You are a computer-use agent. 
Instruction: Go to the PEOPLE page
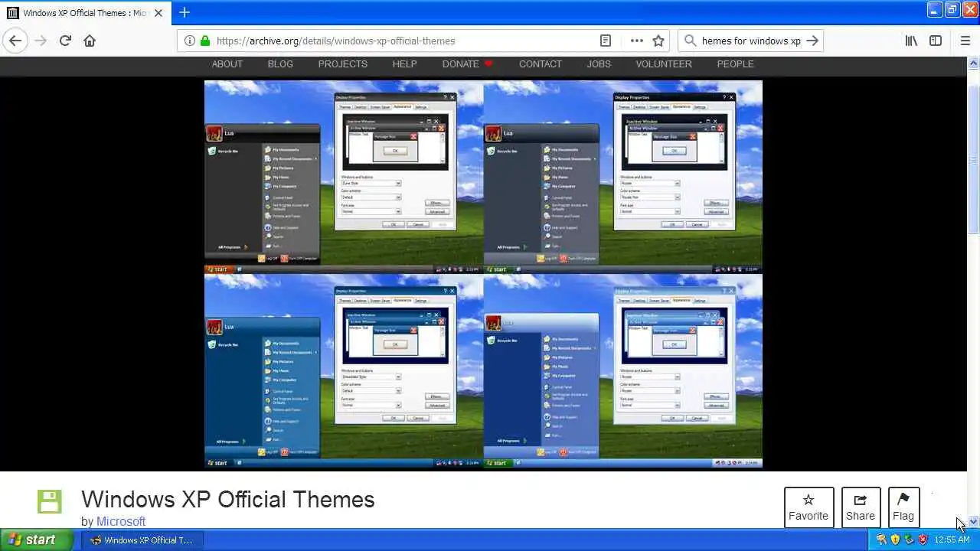tap(736, 64)
